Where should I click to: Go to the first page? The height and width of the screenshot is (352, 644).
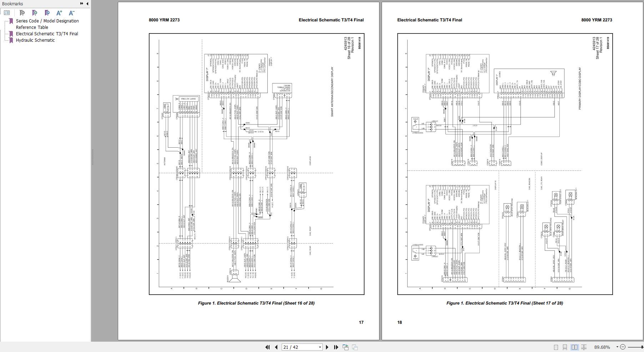[x=267, y=347]
